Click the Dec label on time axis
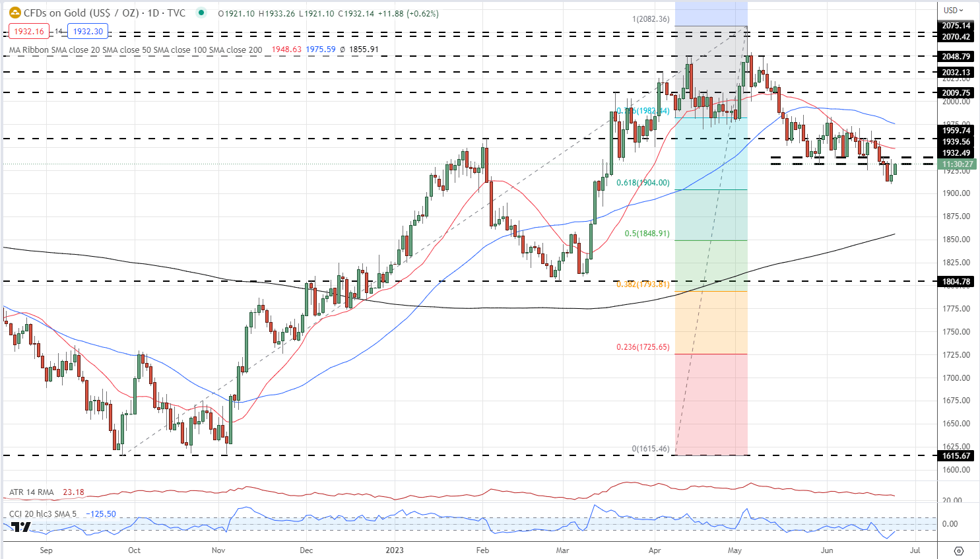The image size is (980, 559). click(x=306, y=550)
